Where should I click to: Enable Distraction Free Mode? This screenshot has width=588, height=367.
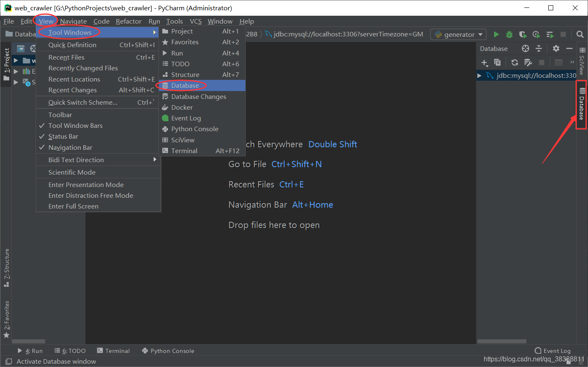coord(98,195)
